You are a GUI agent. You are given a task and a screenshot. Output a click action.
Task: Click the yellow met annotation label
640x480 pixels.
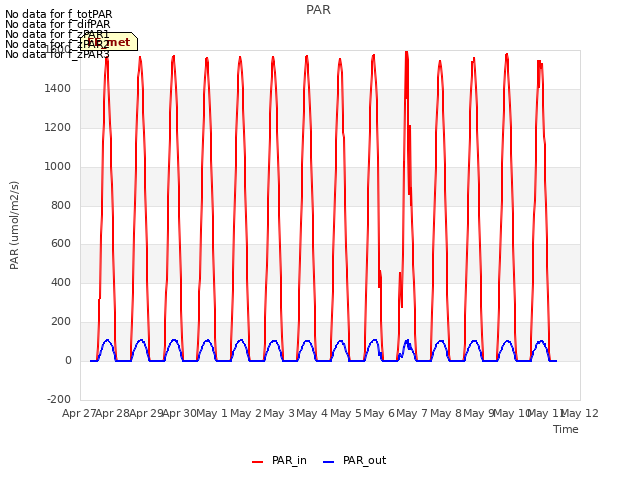pyautogui.click(x=109, y=42)
